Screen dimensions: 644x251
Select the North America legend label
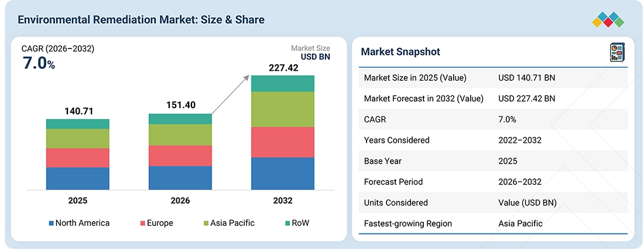coord(83,223)
